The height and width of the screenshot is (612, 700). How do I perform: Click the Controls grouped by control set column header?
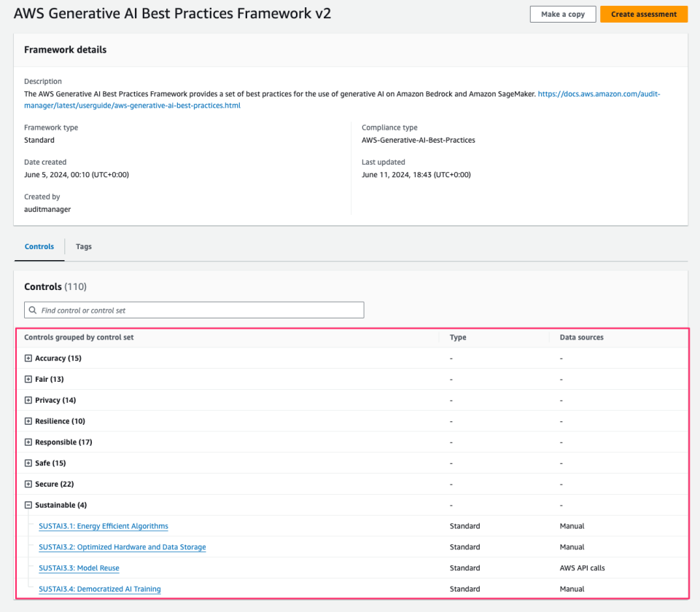[80, 337]
